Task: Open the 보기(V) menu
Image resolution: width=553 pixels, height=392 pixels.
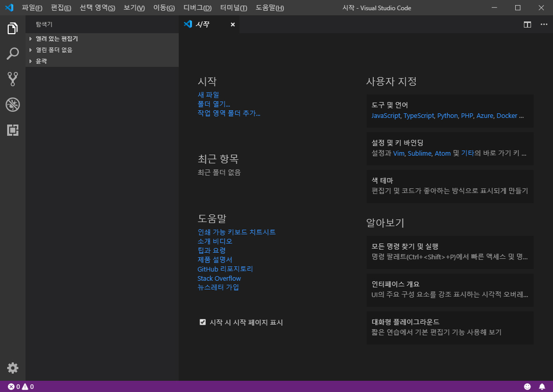Action: 134,8
